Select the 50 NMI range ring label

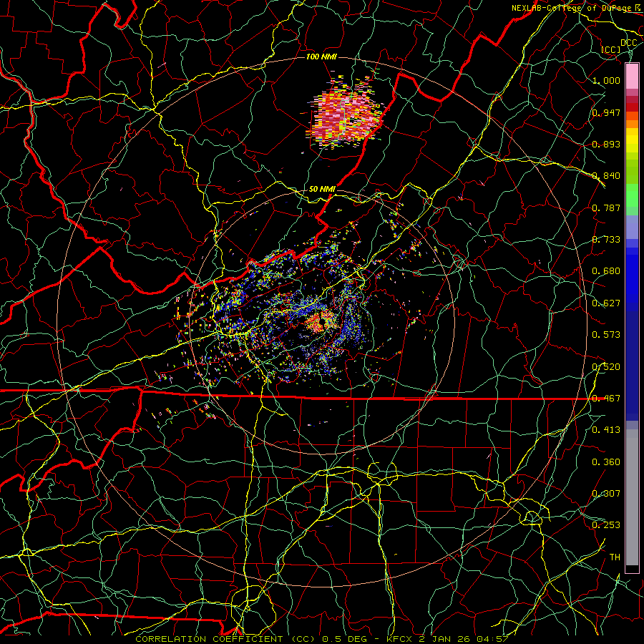point(322,189)
